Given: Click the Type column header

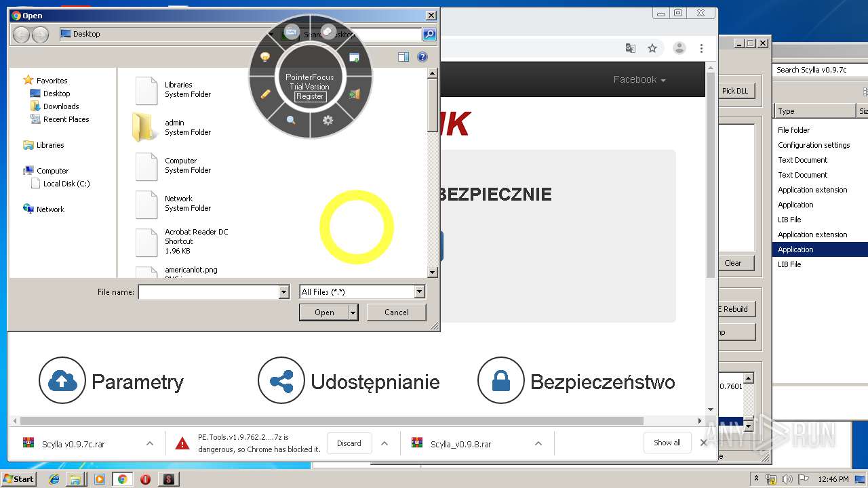Looking at the screenshot, I should (x=815, y=111).
